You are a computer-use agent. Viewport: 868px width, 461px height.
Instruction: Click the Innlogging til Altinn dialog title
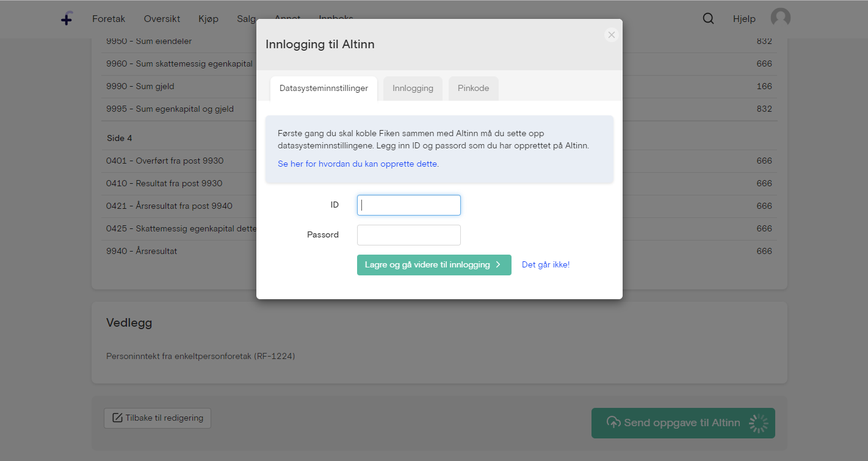point(320,45)
